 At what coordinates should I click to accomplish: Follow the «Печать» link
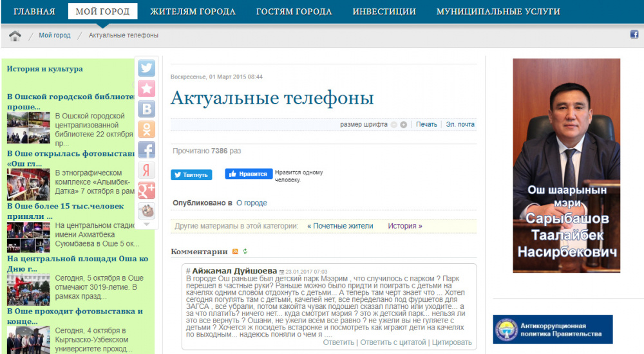click(426, 125)
